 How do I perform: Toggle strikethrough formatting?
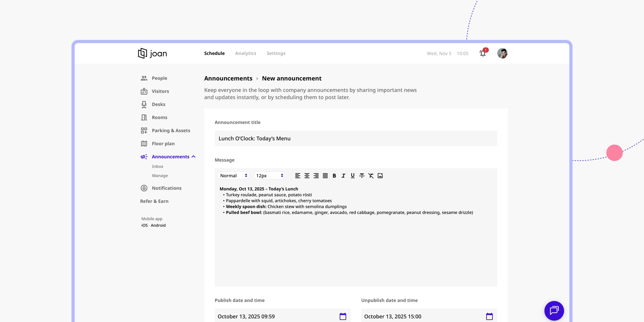(361, 175)
